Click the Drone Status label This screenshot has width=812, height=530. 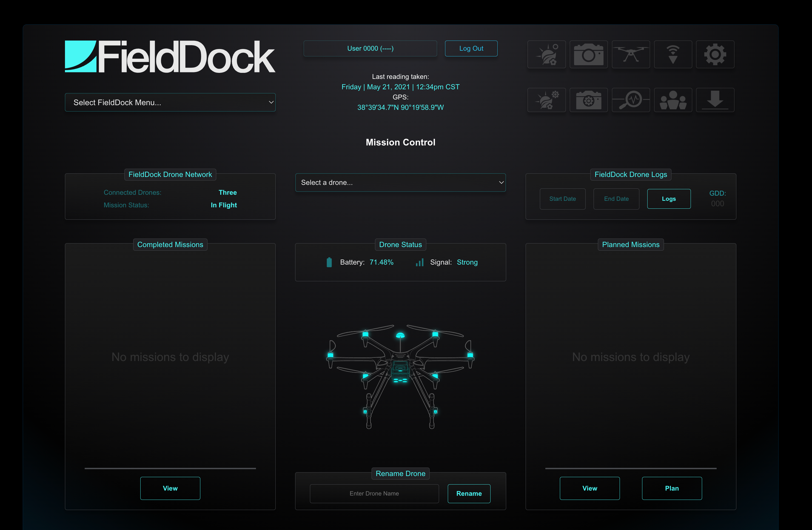coord(400,245)
